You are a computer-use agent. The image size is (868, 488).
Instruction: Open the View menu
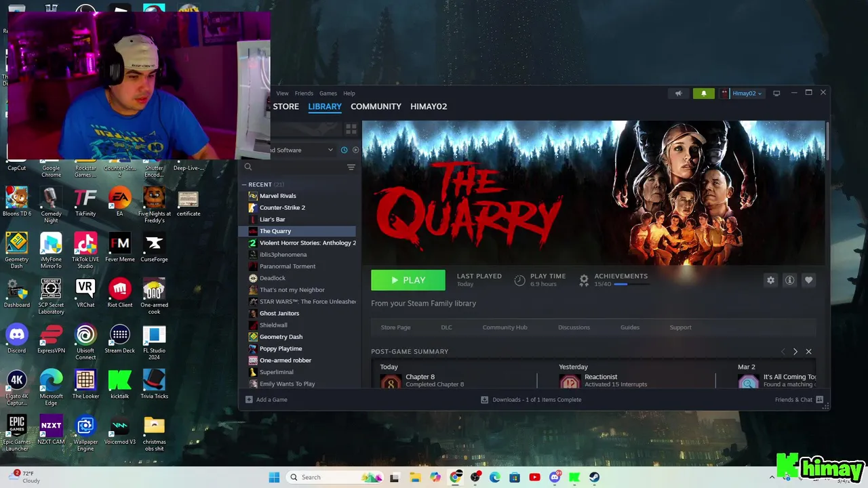pos(282,94)
